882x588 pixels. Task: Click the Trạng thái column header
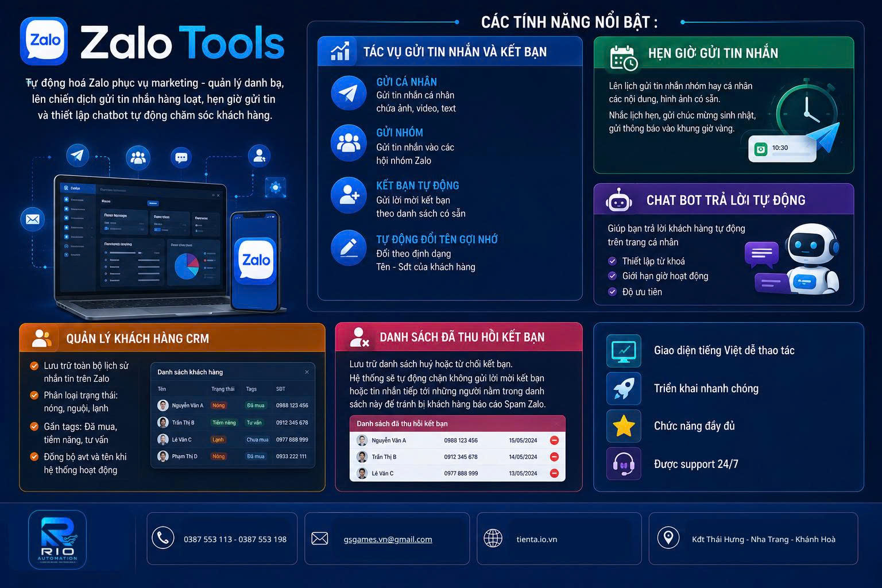click(223, 389)
